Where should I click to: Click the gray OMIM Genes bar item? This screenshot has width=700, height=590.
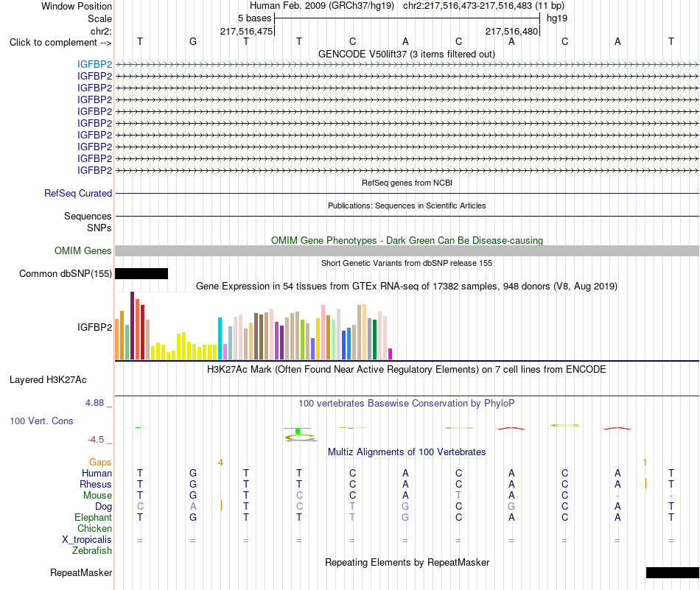[x=407, y=251]
